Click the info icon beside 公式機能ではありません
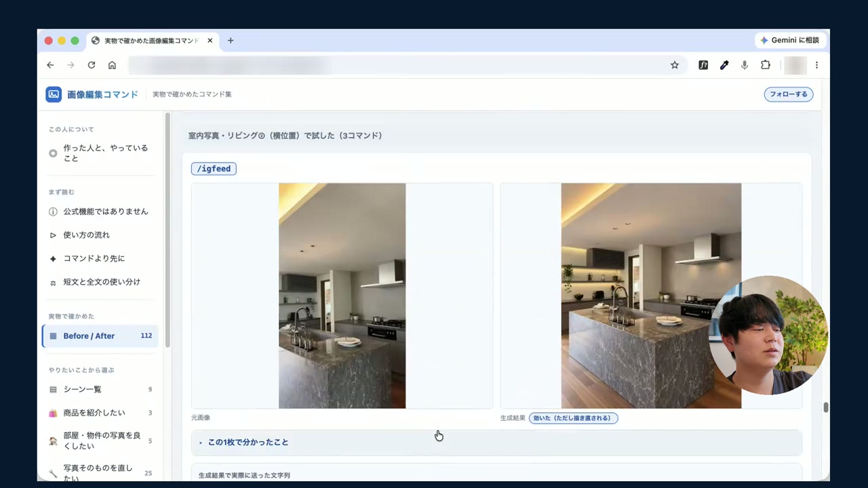Image resolution: width=868 pixels, height=488 pixels. pyautogui.click(x=53, y=211)
